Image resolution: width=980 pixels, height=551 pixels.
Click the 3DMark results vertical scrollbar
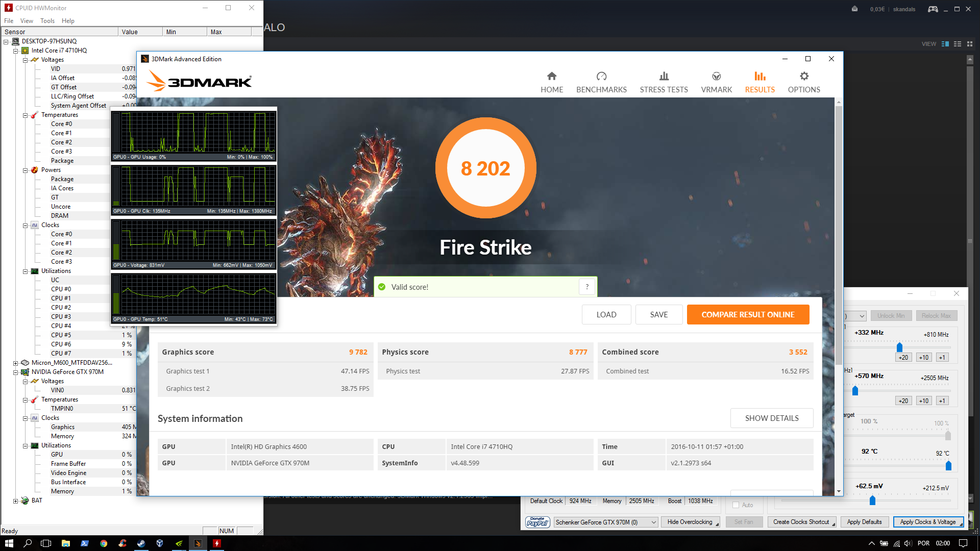(839, 235)
